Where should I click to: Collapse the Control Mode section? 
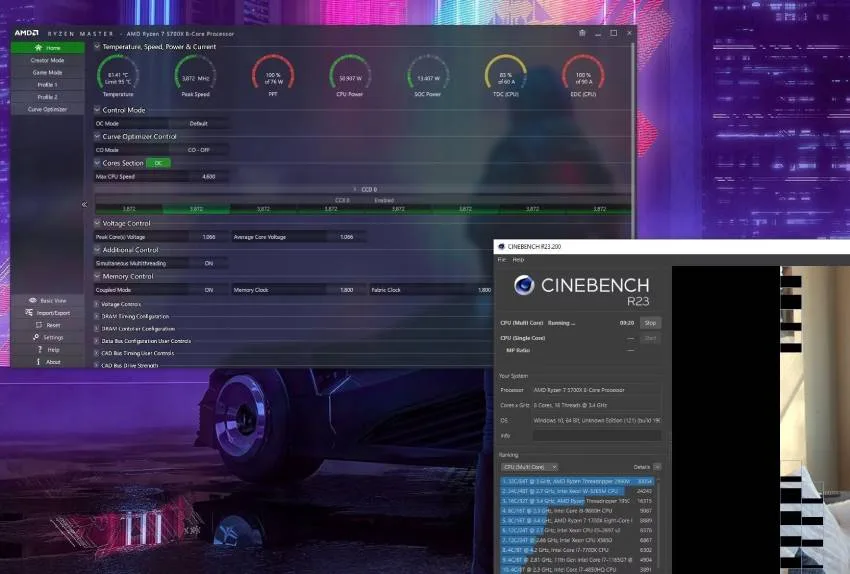click(x=97, y=109)
